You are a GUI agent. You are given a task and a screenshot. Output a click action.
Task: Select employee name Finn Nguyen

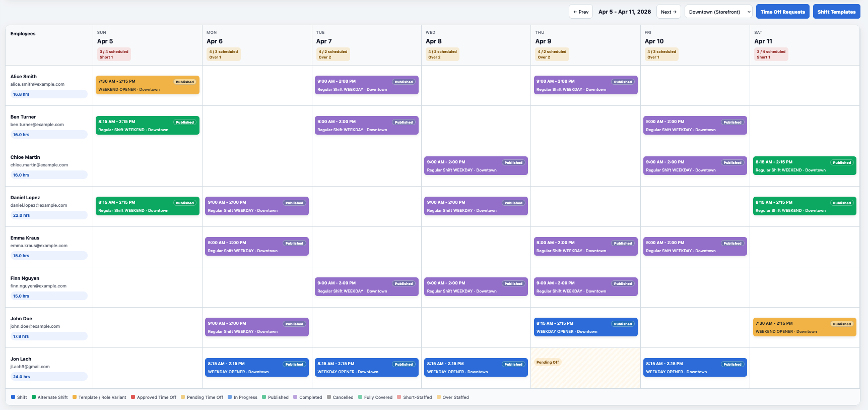pos(25,278)
